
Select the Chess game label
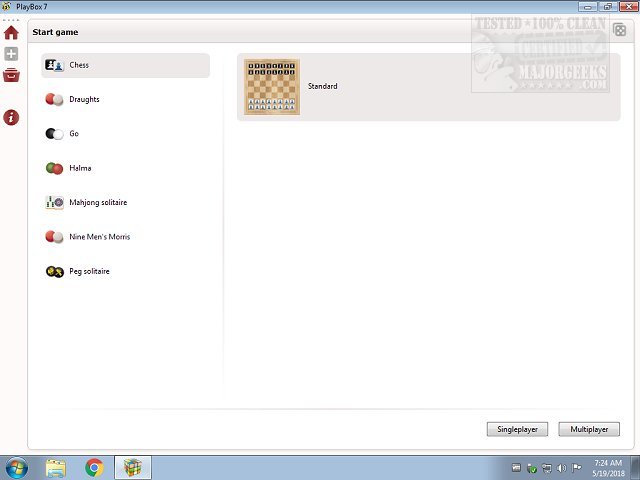(79, 65)
